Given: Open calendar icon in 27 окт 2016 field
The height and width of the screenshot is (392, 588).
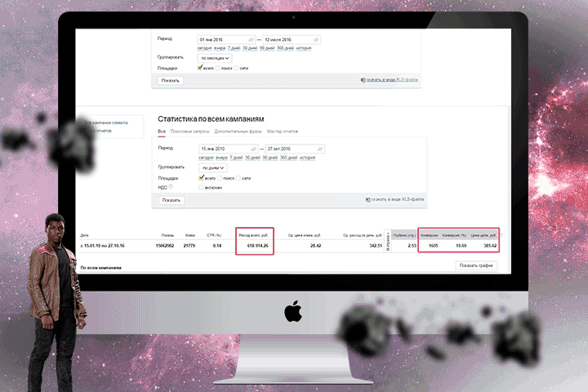Looking at the screenshot, I should click(x=320, y=149).
